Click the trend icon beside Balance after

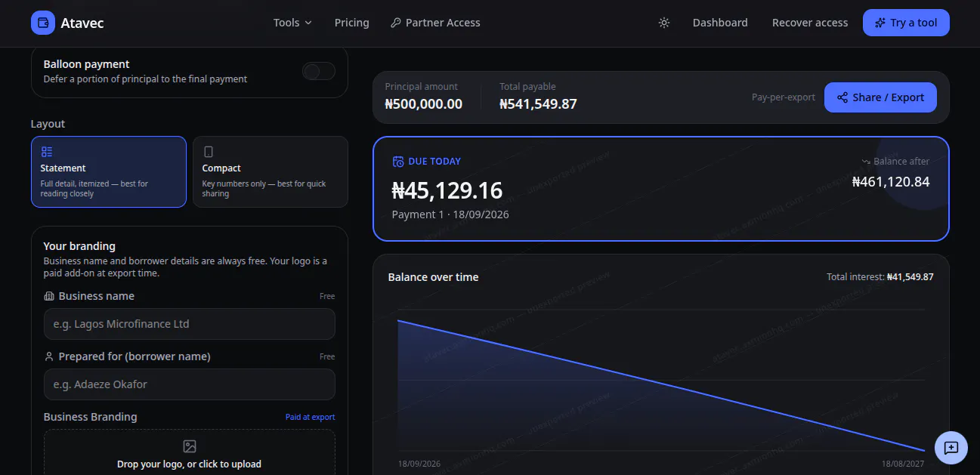click(x=866, y=162)
